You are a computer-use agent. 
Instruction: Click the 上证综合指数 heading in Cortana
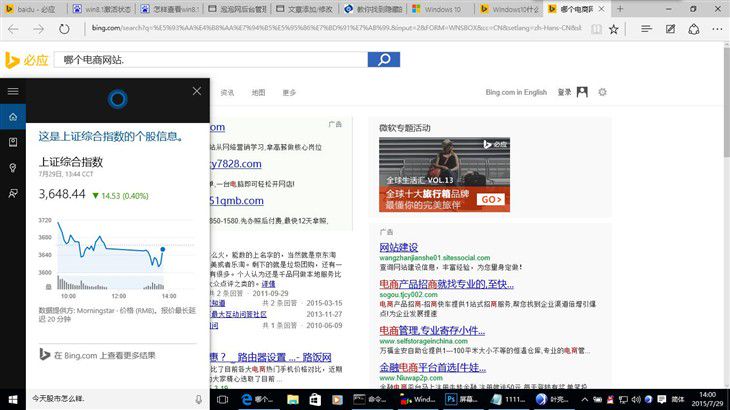pyautogui.click(x=71, y=162)
